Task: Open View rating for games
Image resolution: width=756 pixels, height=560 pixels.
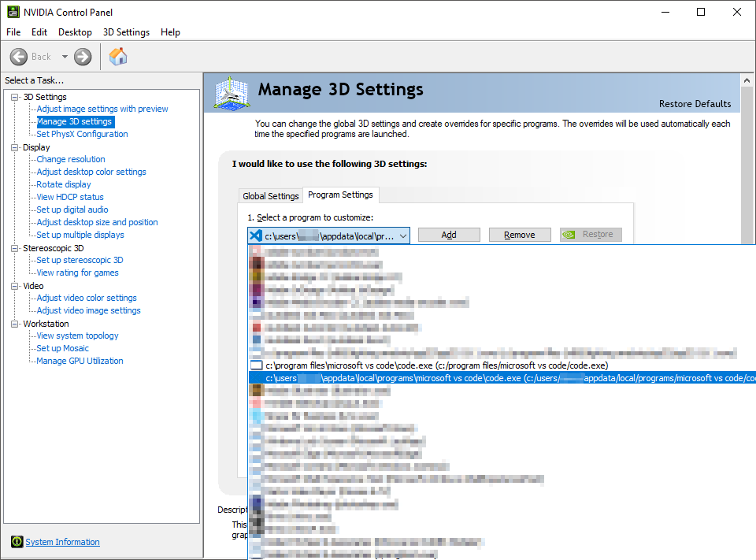Action: (77, 273)
